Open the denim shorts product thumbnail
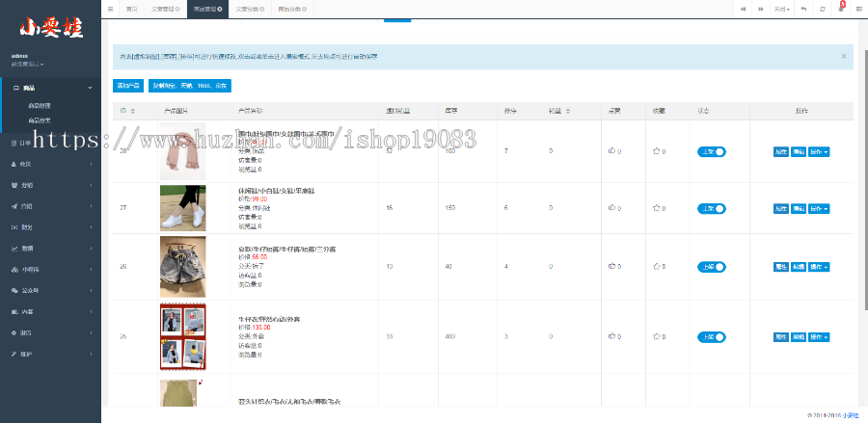The width and height of the screenshot is (868, 423). coord(182,267)
